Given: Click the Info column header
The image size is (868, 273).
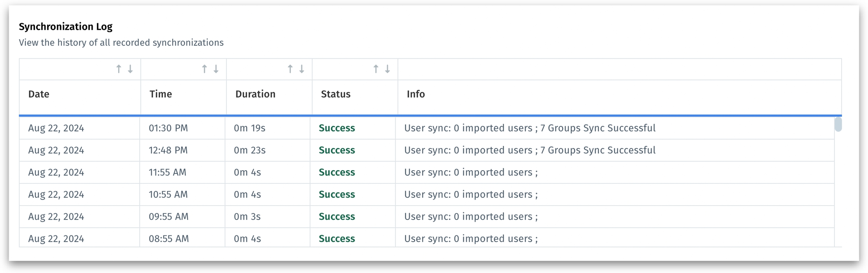Looking at the screenshot, I should point(416,94).
